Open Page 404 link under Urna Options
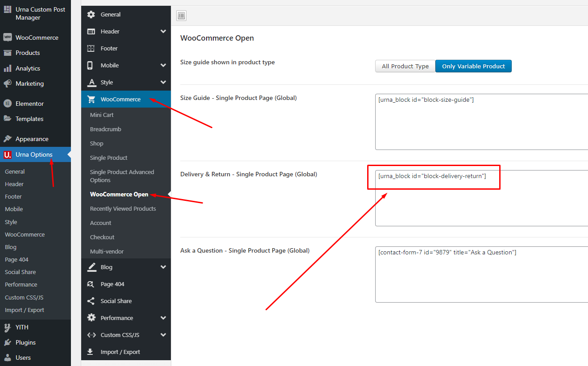The width and height of the screenshot is (588, 366). tap(17, 259)
